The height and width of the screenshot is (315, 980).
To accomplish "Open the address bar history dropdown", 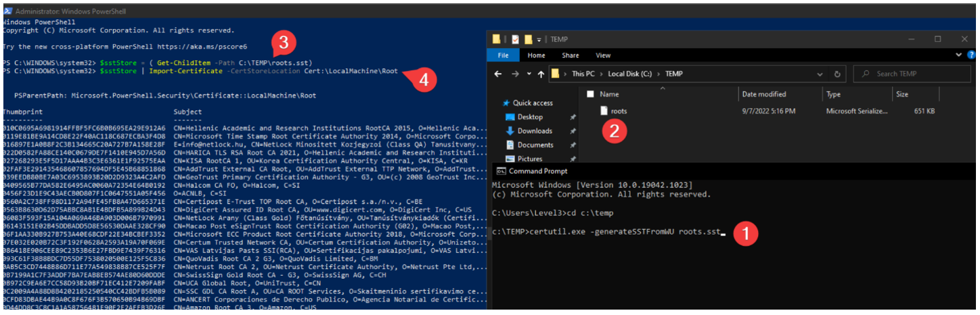I will 821,74.
